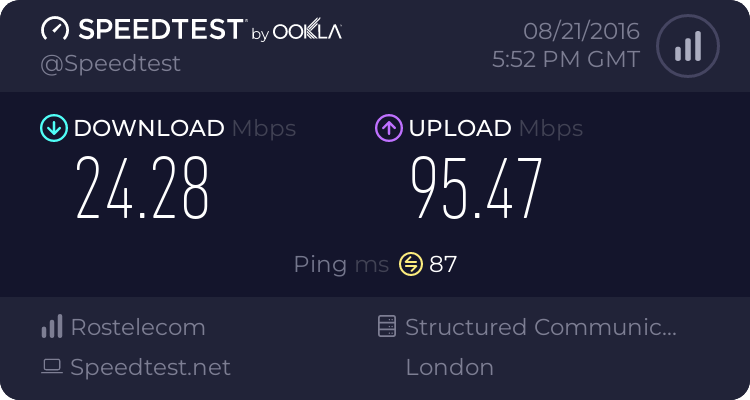This screenshot has width=750, height=400.
Task: Click the ping value 87
Action: 443,264
